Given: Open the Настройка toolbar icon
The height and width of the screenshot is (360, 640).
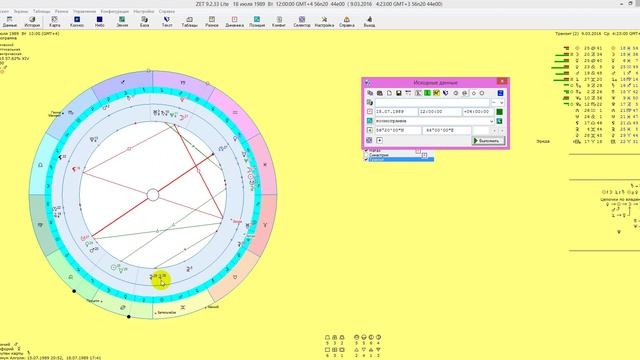Looking at the screenshot, I should click(324, 22).
